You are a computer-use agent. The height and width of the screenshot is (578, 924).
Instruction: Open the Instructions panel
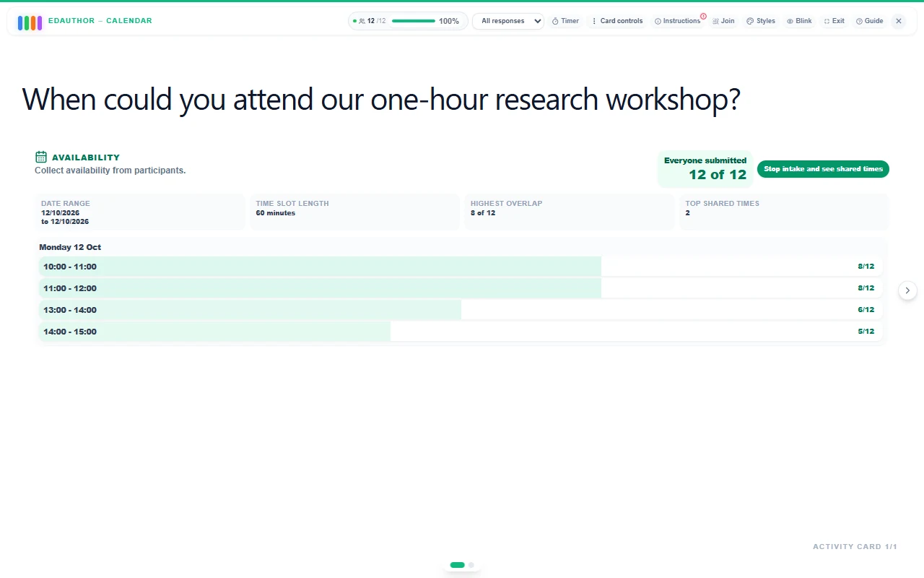[x=677, y=21]
